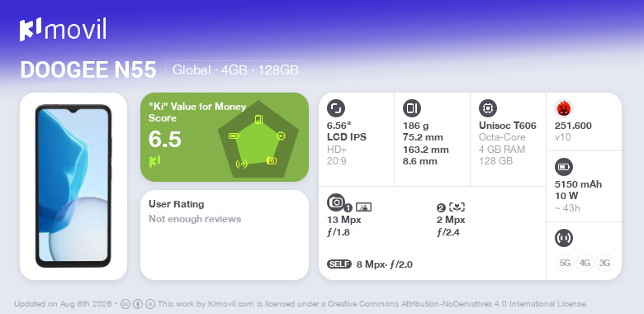The height and width of the screenshot is (314, 644).
Task: Click the AnTuTu benchmark icon
Action: [x=563, y=108]
